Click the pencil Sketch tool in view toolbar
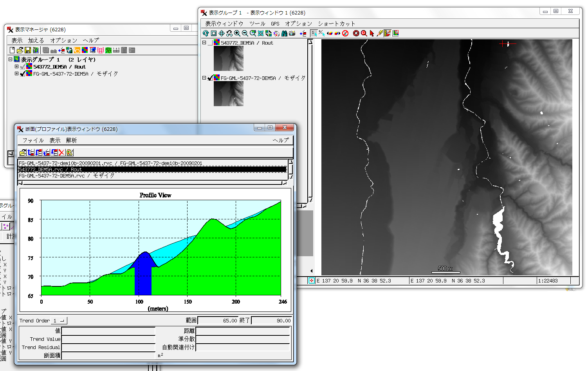The height and width of the screenshot is (371, 588). click(x=380, y=33)
